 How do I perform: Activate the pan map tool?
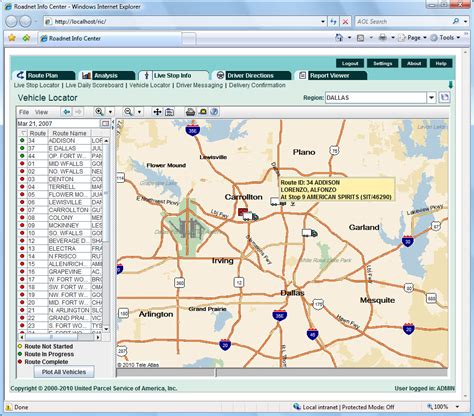[157, 112]
